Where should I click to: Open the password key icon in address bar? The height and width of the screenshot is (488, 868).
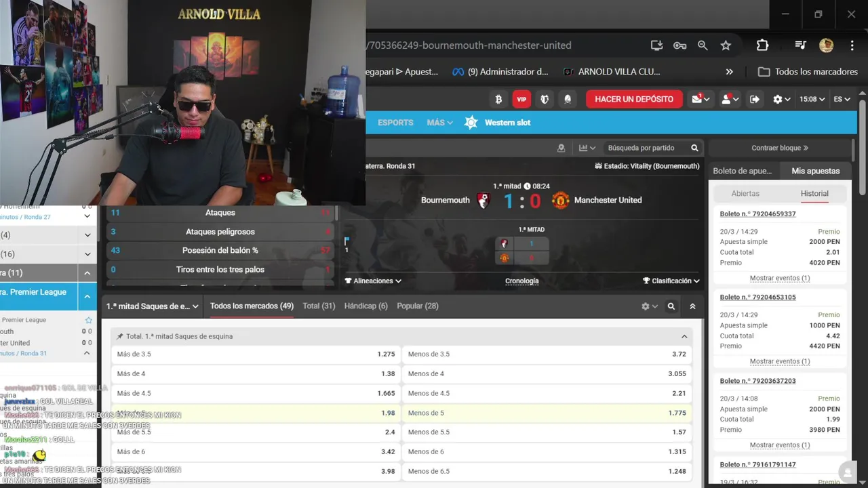click(679, 45)
